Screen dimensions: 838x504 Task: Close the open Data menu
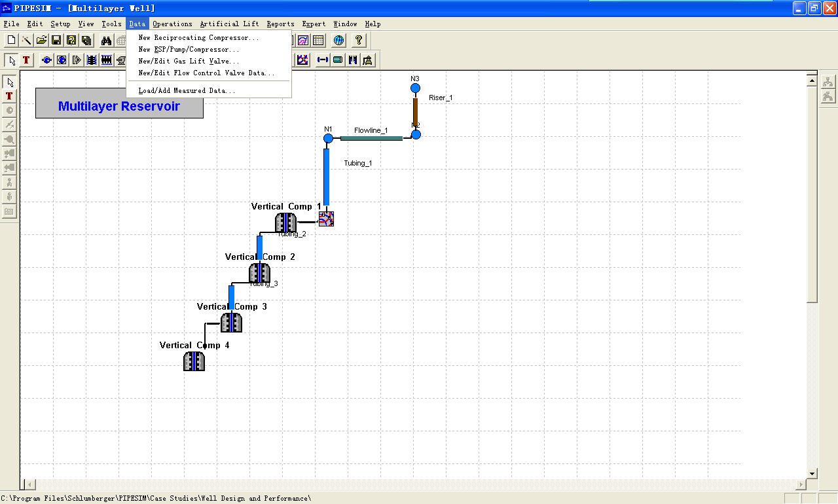(x=137, y=24)
